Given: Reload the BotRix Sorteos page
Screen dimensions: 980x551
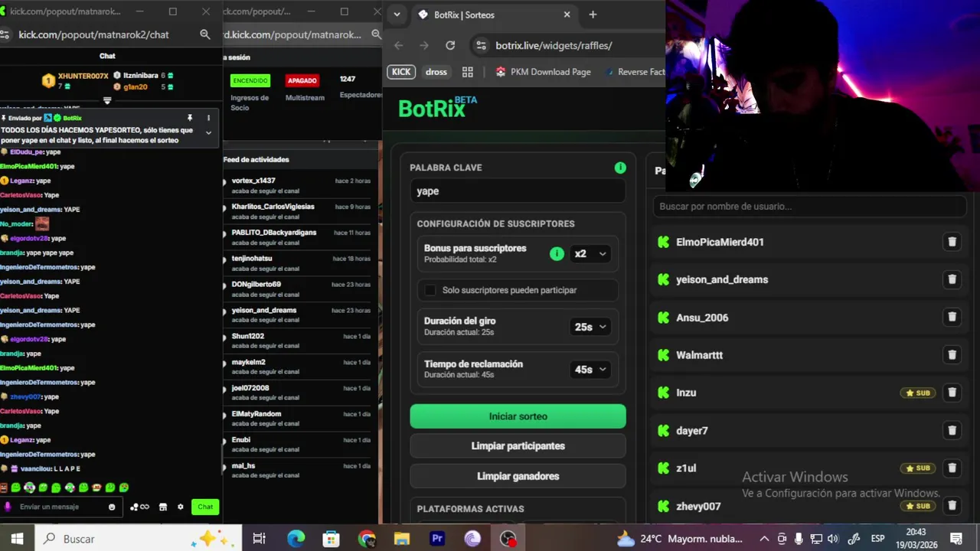Looking at the screenshot, I should point(450,45).
